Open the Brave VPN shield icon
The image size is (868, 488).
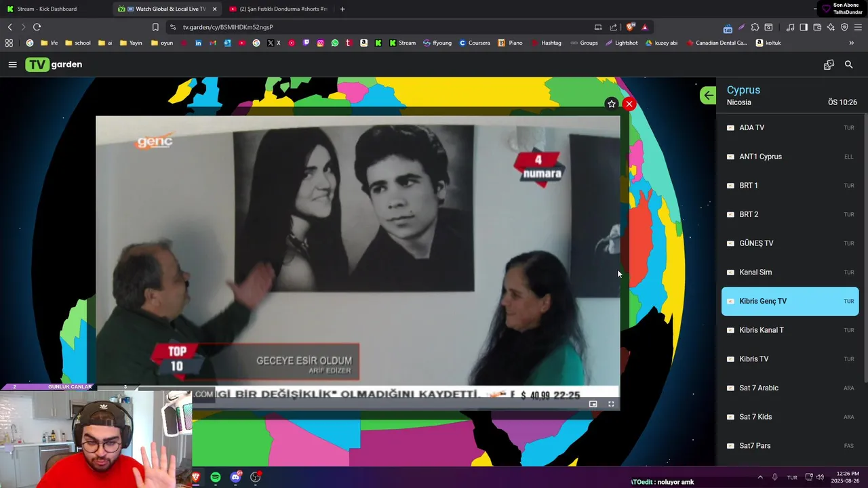point(844,27)
